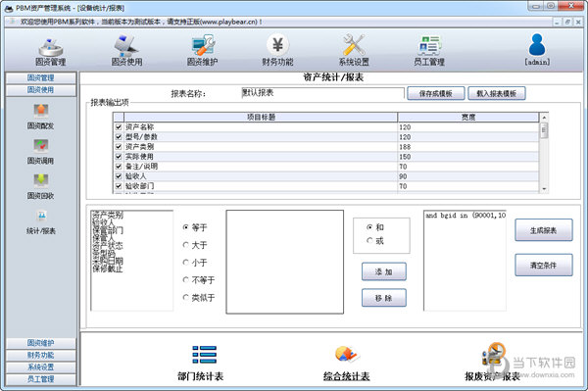The image size is (588, 391).
Task: Select the 和 radio button
Action: (369, 227)
